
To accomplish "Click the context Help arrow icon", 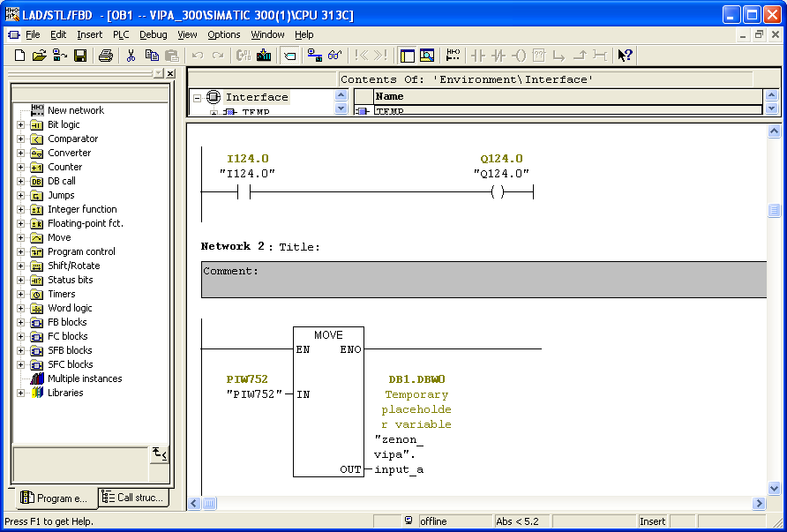I will click(x=625, y=56).
